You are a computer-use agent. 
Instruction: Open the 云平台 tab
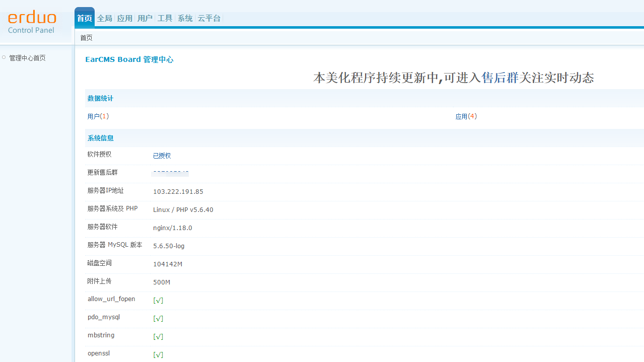click(209, 18)
